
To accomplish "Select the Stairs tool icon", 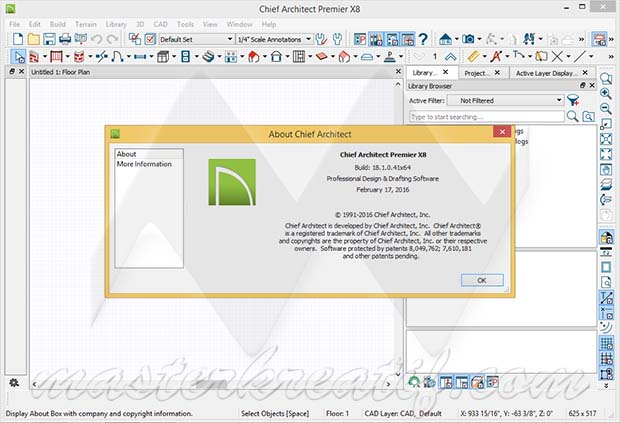I will tap(208, 57).
